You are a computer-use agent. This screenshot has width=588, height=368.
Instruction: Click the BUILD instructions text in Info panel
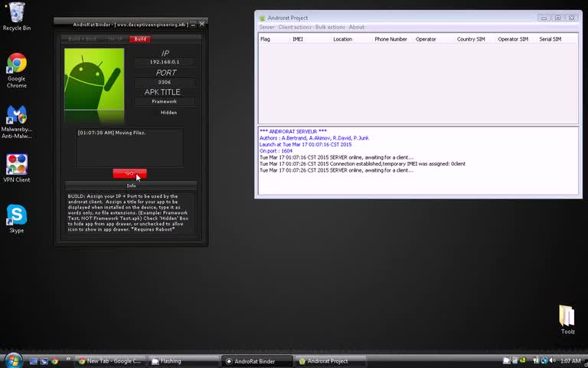tap(130, 212)
